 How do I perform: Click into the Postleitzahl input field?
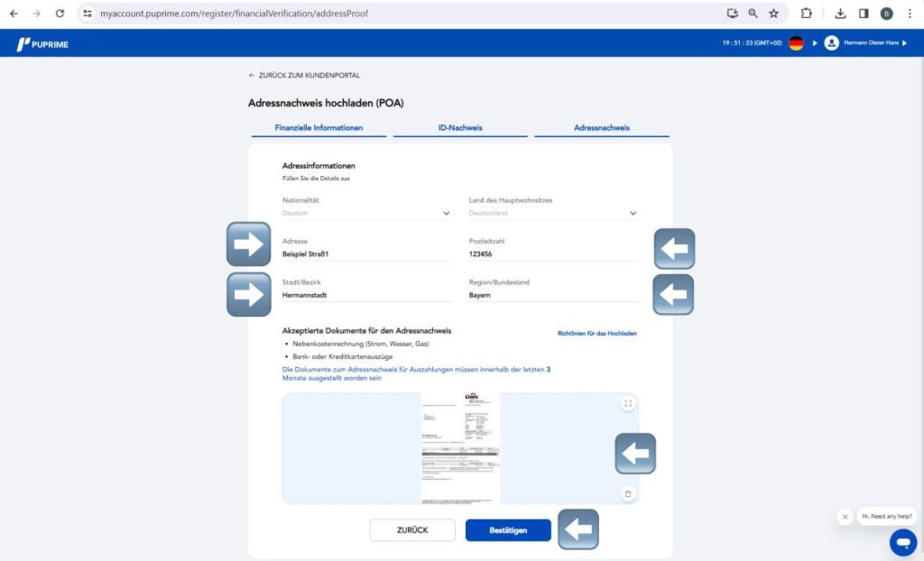click(552, 254)
